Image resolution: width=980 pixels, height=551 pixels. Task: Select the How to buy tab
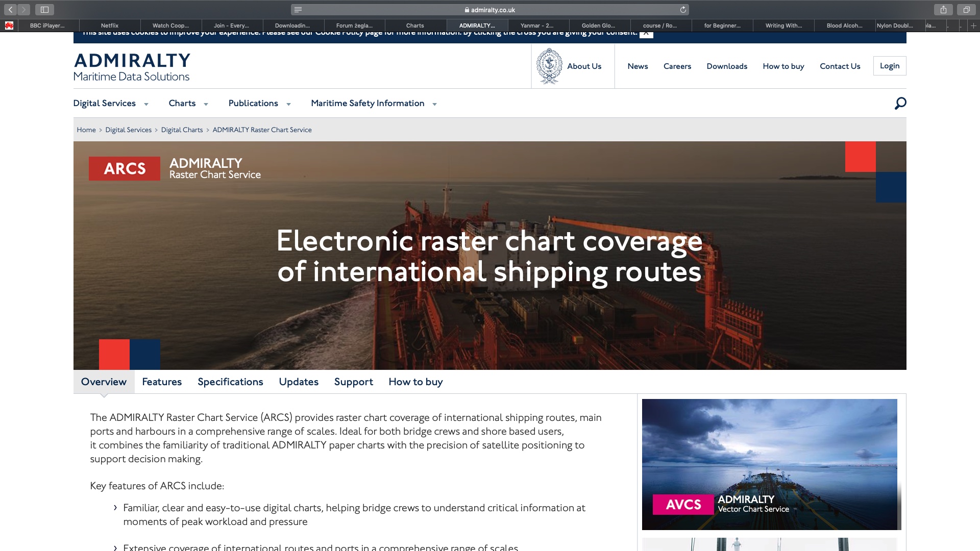[x=415, y=382]
